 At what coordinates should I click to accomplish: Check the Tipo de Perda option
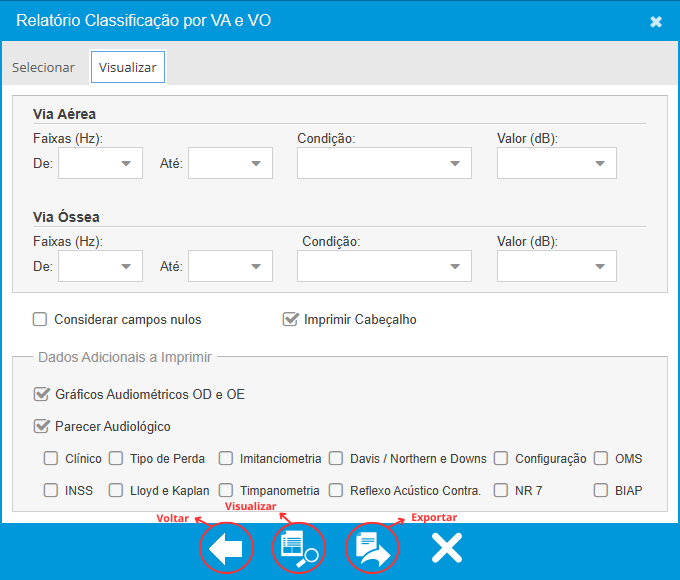pos(116,459)
